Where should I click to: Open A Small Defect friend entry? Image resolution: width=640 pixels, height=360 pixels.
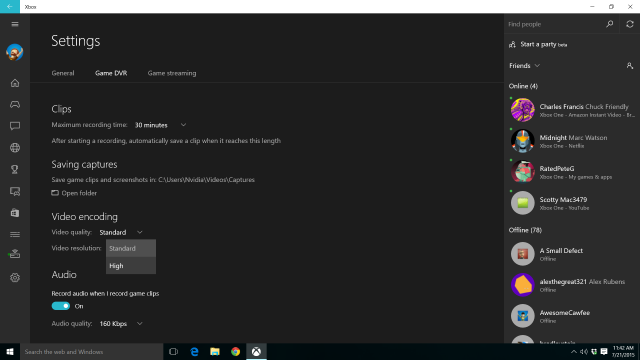point(572,254)
